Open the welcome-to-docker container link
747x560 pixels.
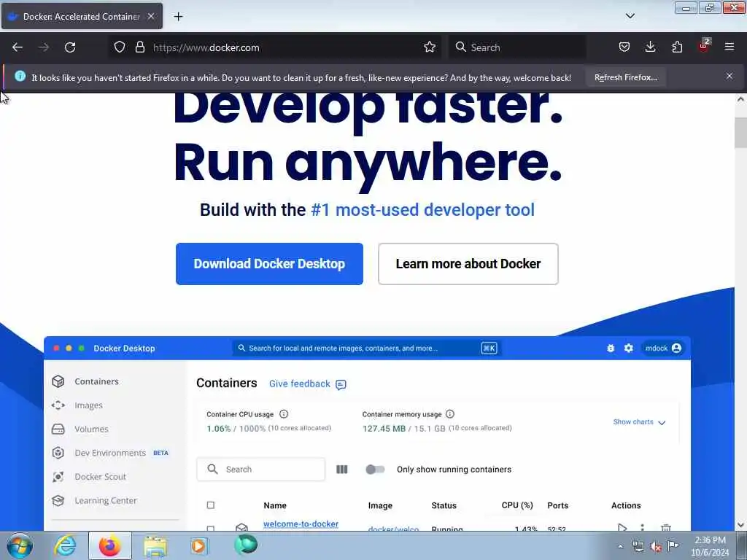coord(301,524)
